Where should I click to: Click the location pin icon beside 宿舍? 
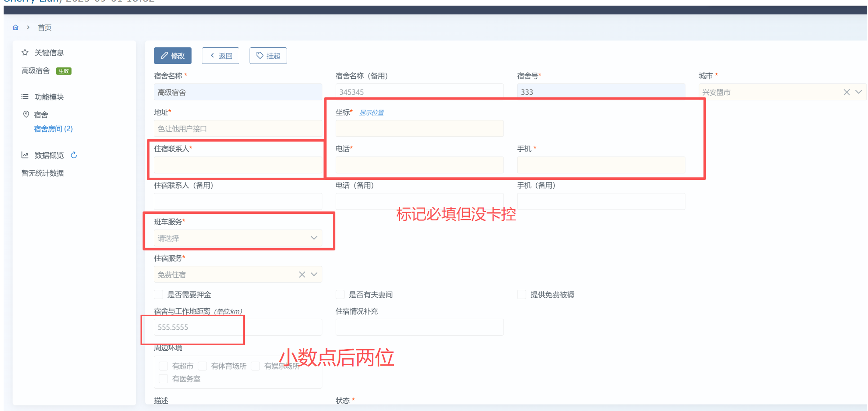click(26, 114)
